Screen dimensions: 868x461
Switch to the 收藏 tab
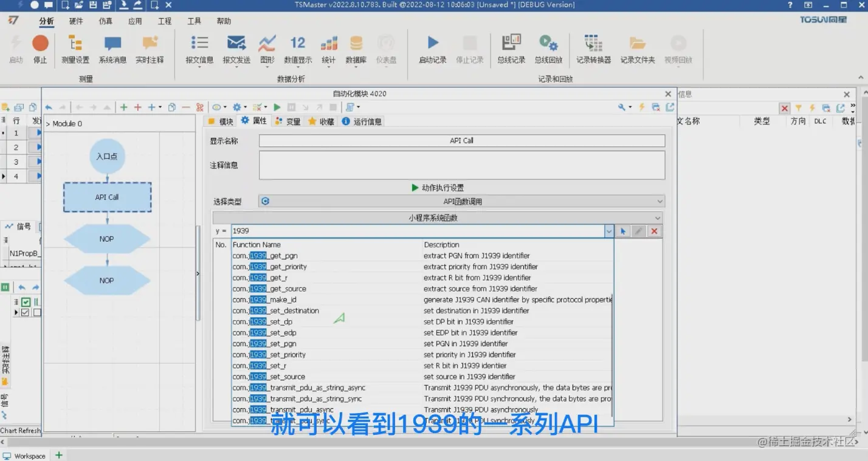pyautogui.click(x=321, y=121)
